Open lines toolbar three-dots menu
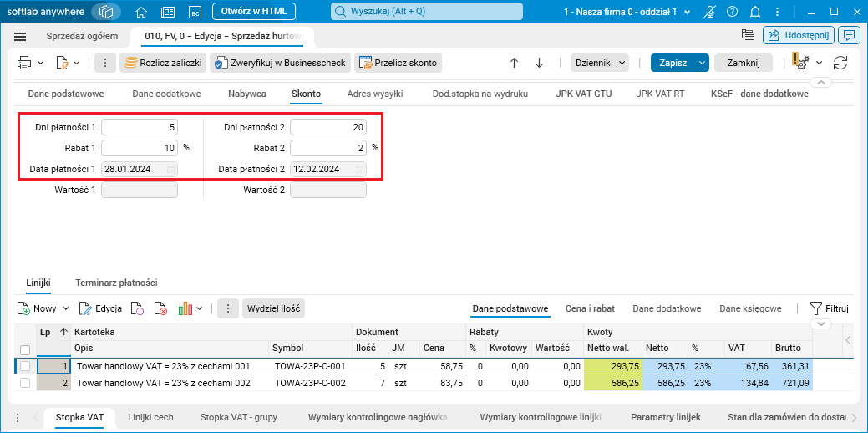Screen dimensions: 868x433 pyautogui.click(x=227, y=308)
